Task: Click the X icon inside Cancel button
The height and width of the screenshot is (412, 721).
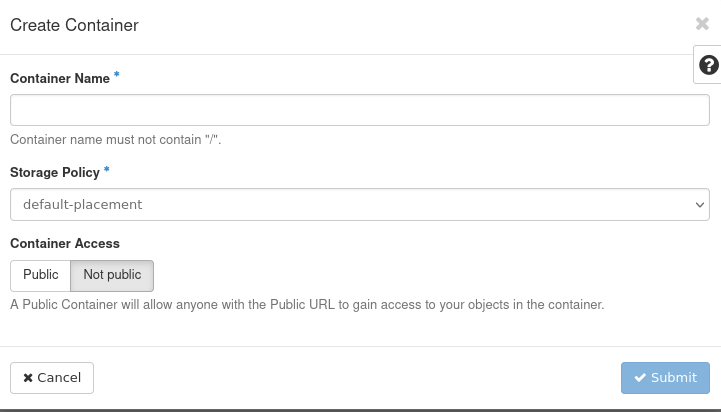Action: click(x=28, y=378)
